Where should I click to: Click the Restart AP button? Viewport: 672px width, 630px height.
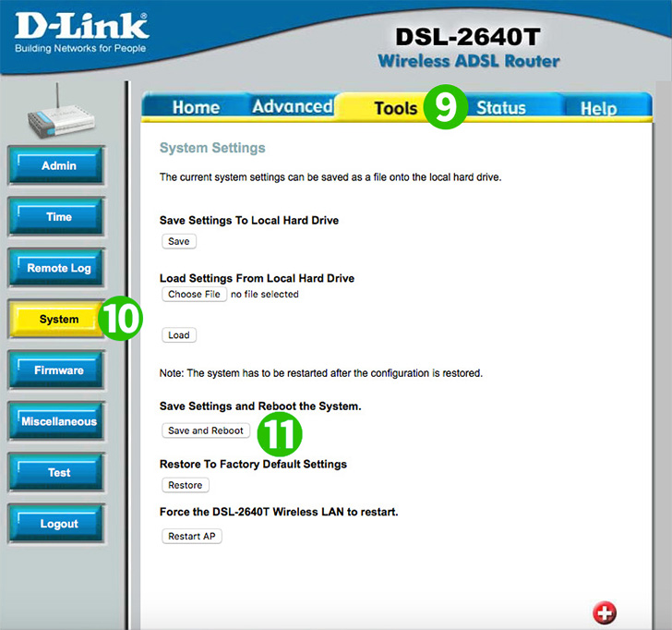(x=192, y=536)
